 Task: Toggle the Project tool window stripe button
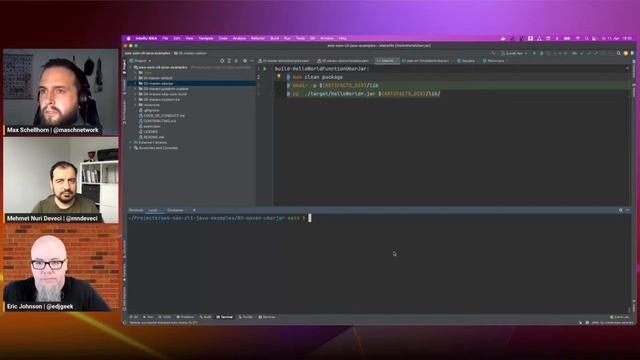tap(124, 67)
